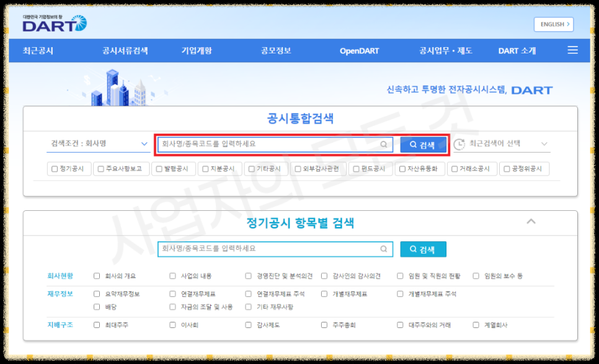The height and width of the screenshot is (364, 599).
Task: Click the magnifier icon in the periodic disclosure search field
Action: 382,249
